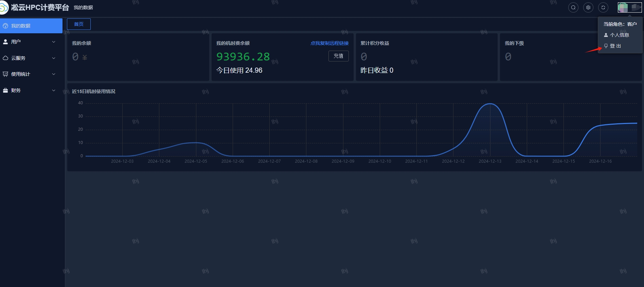
Task: Click the 点我复制远程链接 link
Action: tap(329, 43)
